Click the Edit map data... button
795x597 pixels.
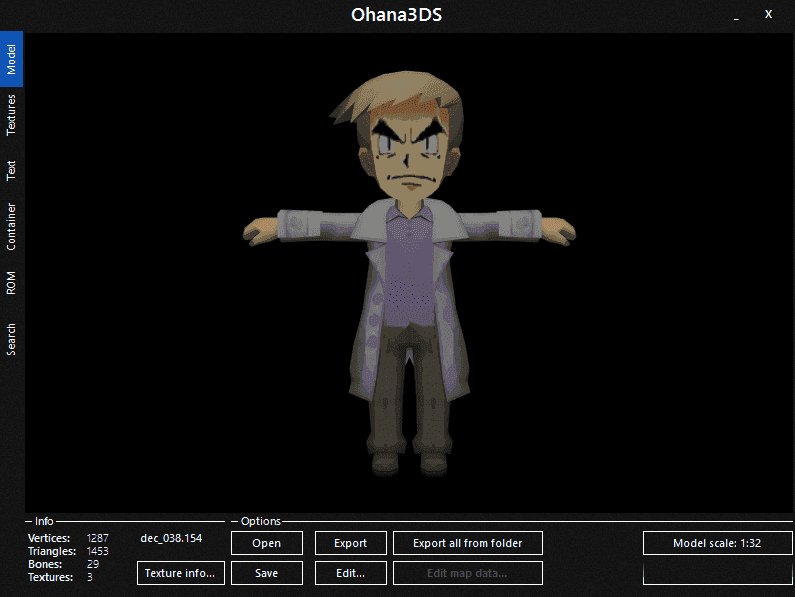[467, 573]
